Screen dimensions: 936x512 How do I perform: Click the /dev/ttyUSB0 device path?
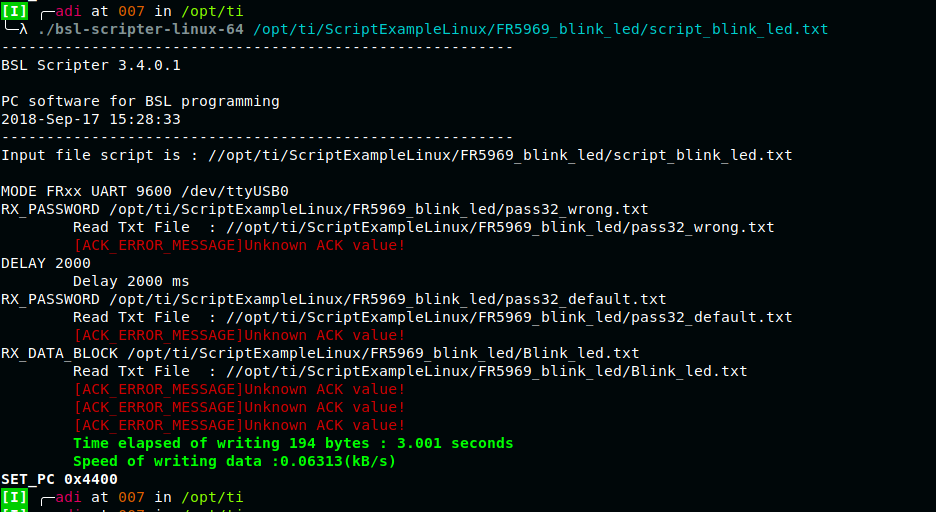point(235,191)
